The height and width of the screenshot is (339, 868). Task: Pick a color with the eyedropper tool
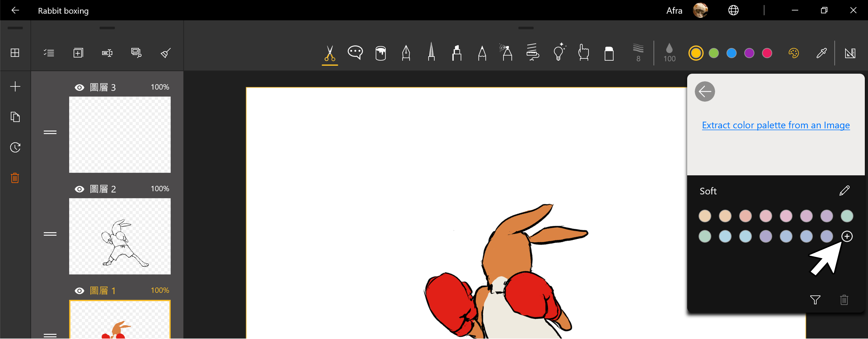coord(822,53)
